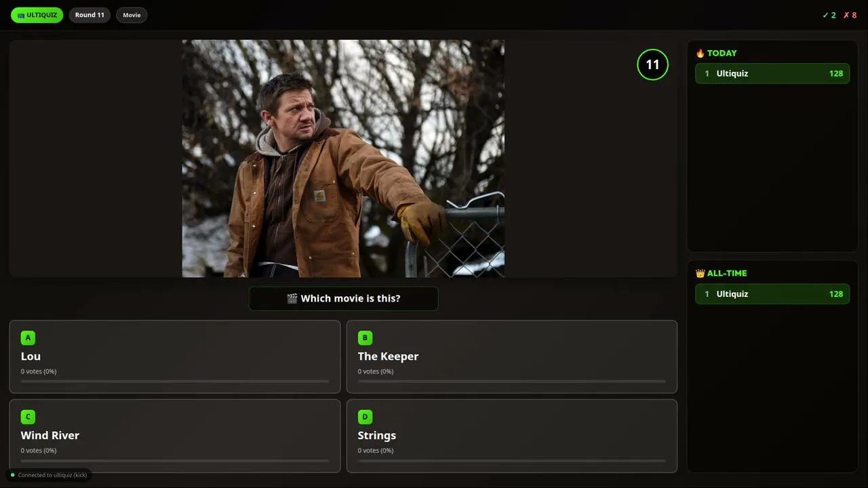Click the green D letter badge
The height and width of the screenshot is (488, 868).
click(365, 417)
